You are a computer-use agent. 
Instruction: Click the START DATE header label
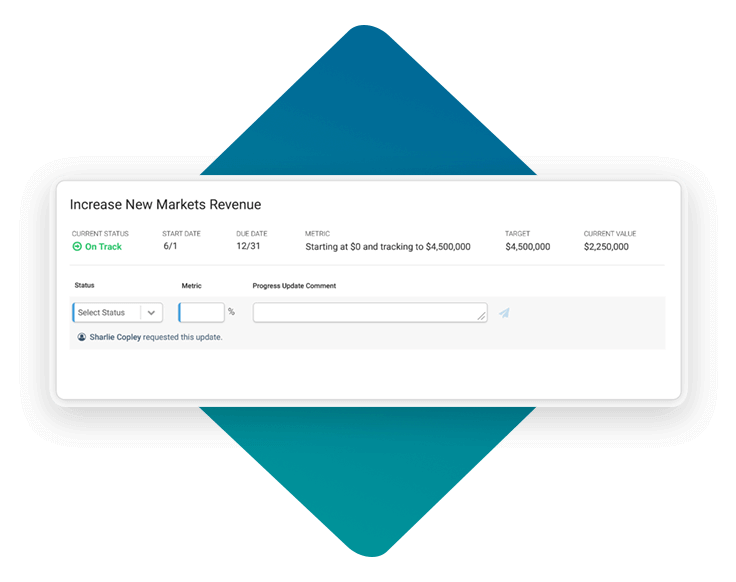(181, 234)
